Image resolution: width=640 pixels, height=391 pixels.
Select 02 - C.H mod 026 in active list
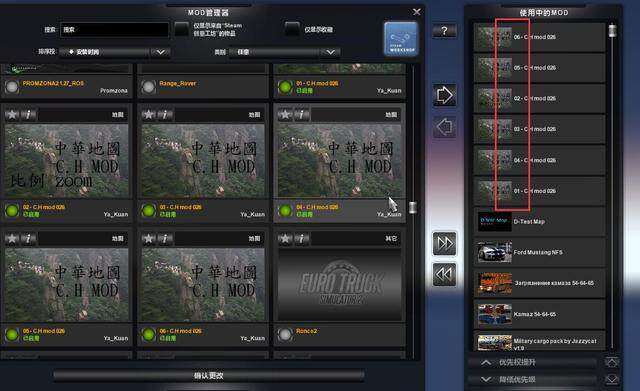click(540, 98)
